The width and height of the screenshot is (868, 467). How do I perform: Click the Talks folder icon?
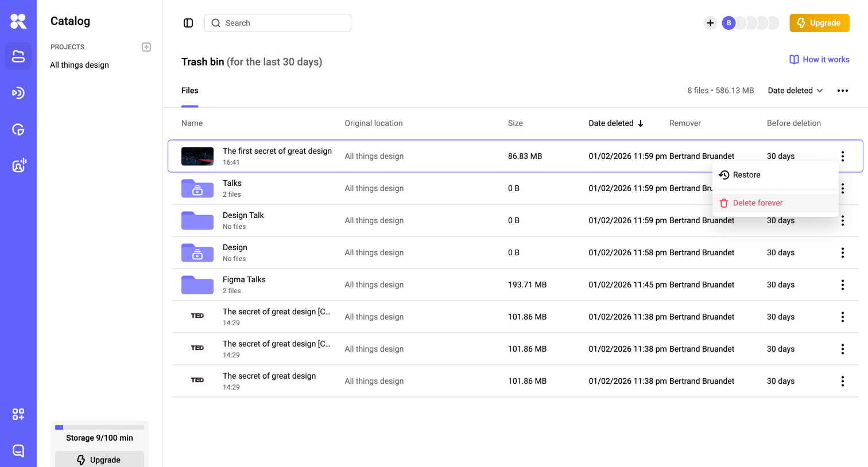197,188
